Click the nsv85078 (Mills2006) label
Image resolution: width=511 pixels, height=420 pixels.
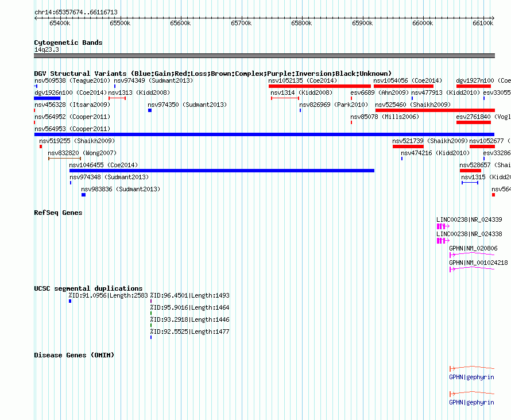(x=385, y=117)
